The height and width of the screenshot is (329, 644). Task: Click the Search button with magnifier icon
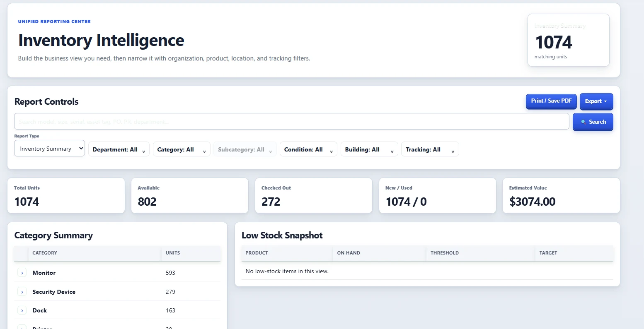(x=593, y=122)
